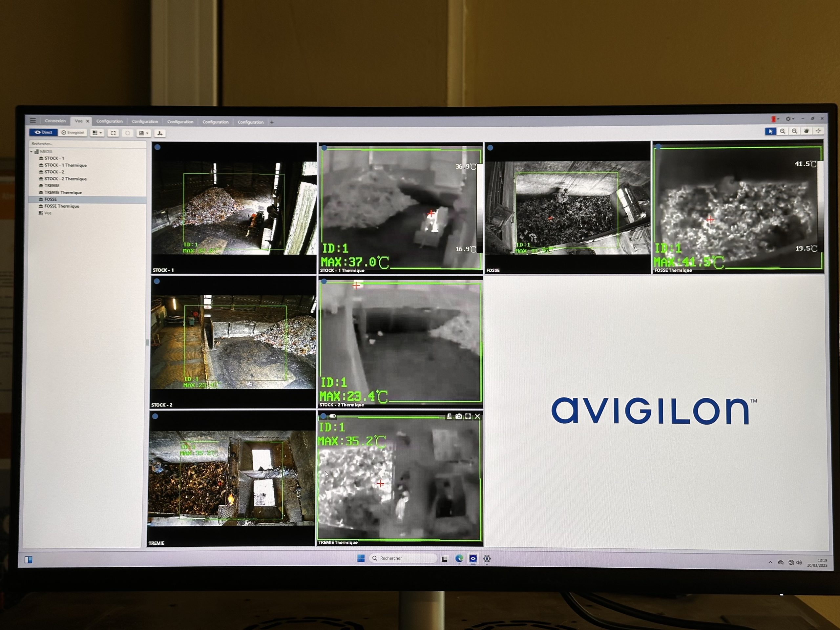Select the STOCK - 1 Thermique video panel
Viewport: 840px width, 630px height.
tap(401, 208)
